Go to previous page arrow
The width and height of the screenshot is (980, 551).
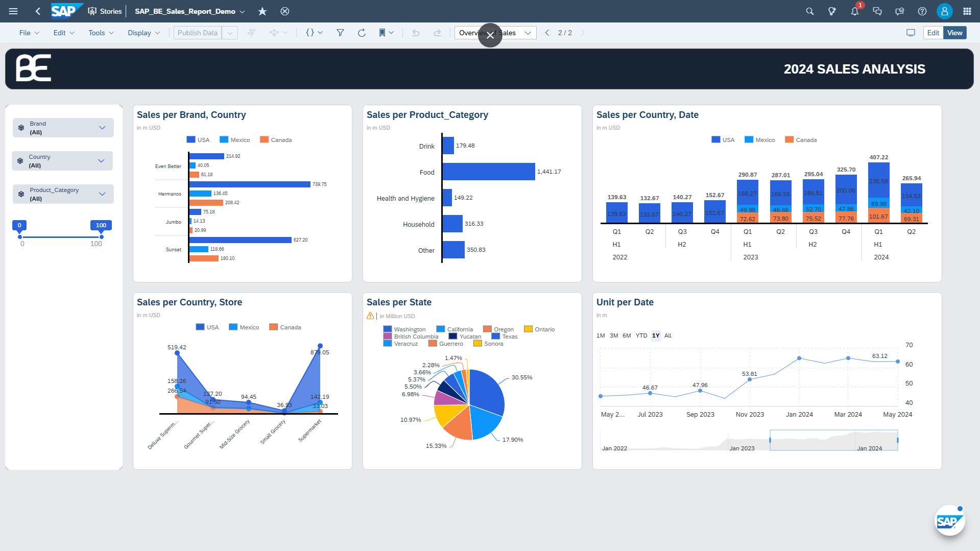pyautogui.click(x=547, y=33)
